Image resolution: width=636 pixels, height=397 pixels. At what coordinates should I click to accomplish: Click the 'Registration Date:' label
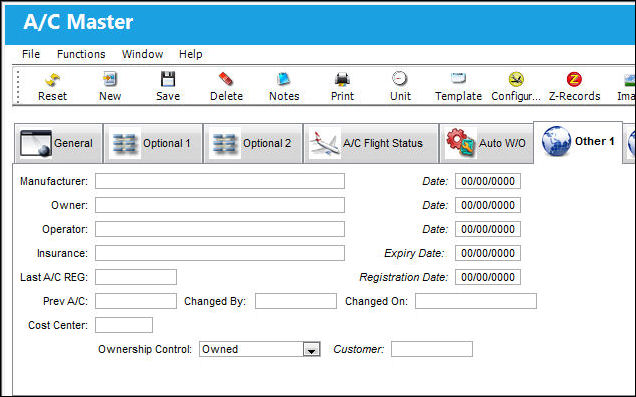tap(404, 277)
